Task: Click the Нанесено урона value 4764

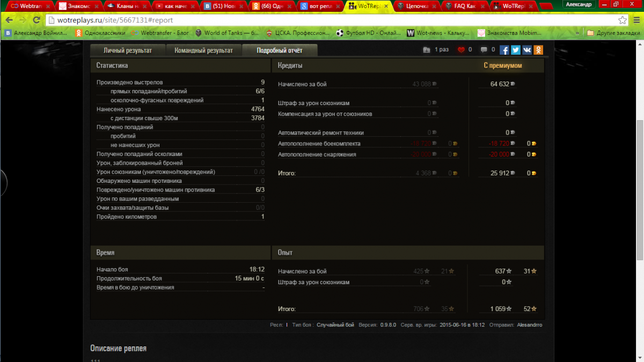Action: coord(258,109)
